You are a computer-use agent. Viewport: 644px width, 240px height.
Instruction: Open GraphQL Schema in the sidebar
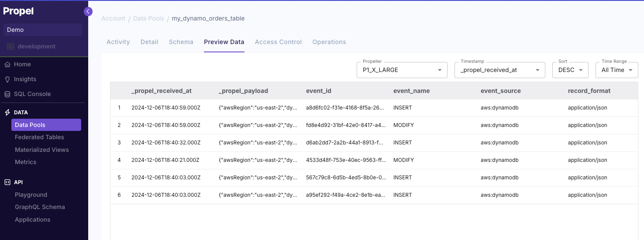[40, 207]
